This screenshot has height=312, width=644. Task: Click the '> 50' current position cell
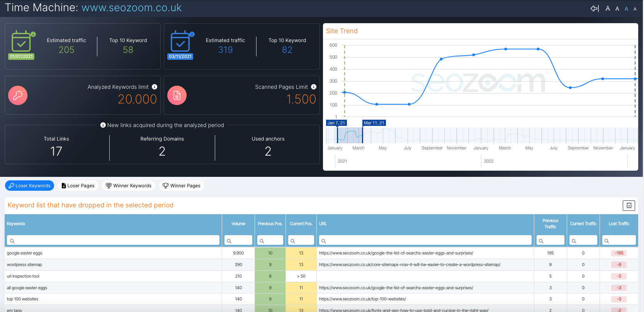coord(301,276)
